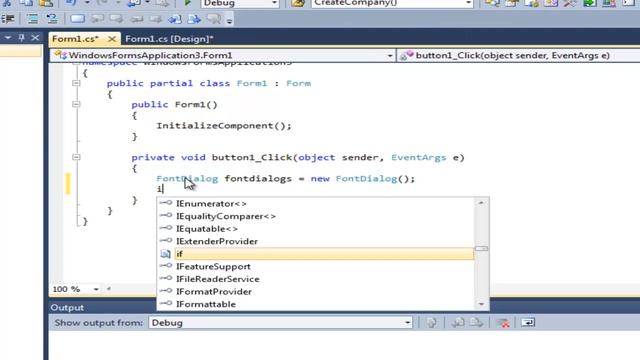Collapse the Form1() constructor outline region

tap(76, 104)
